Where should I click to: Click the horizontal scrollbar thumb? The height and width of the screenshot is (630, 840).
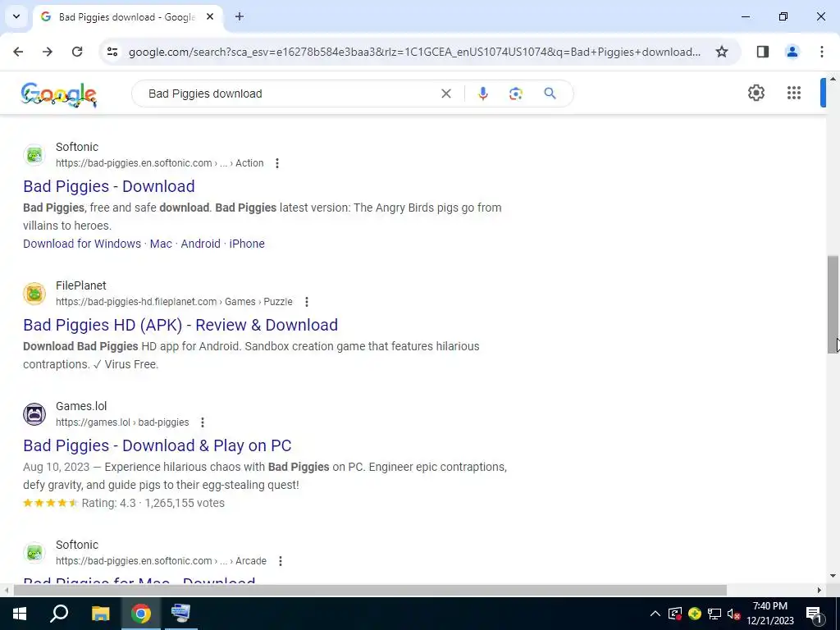370,591
